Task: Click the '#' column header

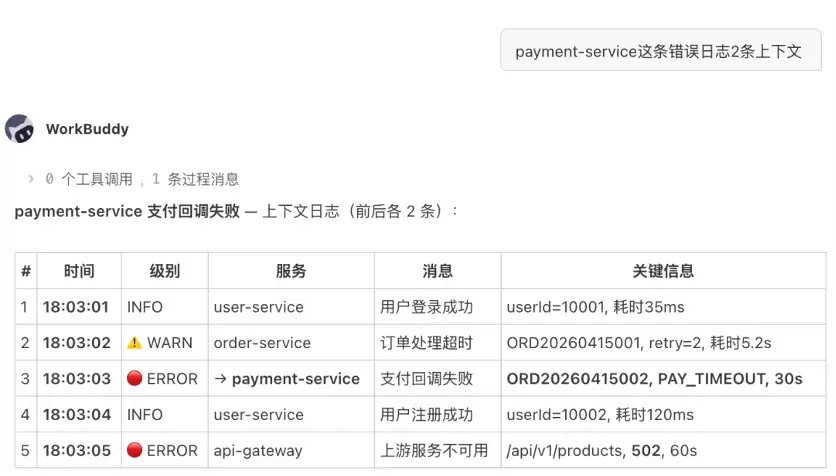Action: pyautogui.click(x=26, y=271)
